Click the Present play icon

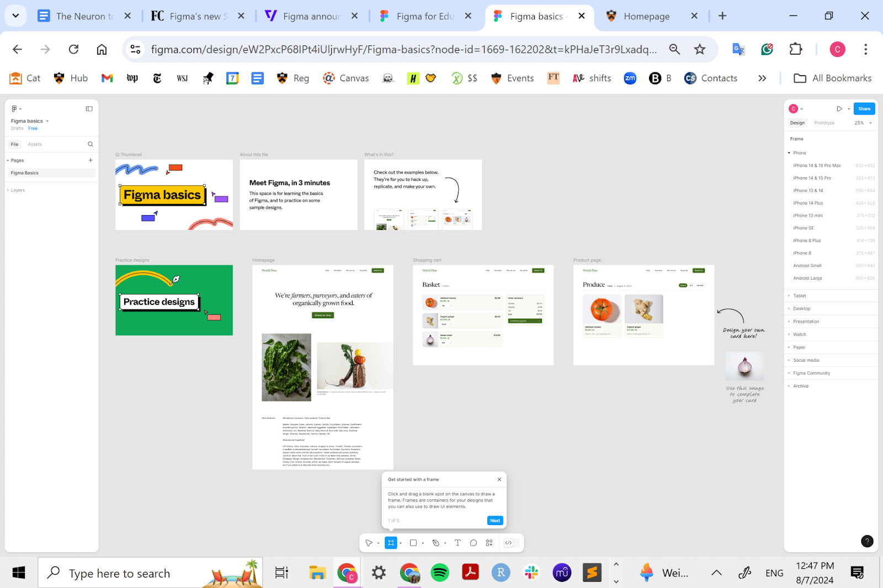point(839,109)
